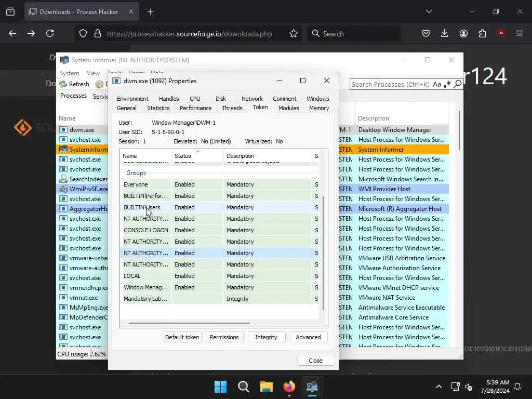
Task: Click the Integrity button
Action: pos(266,337)
